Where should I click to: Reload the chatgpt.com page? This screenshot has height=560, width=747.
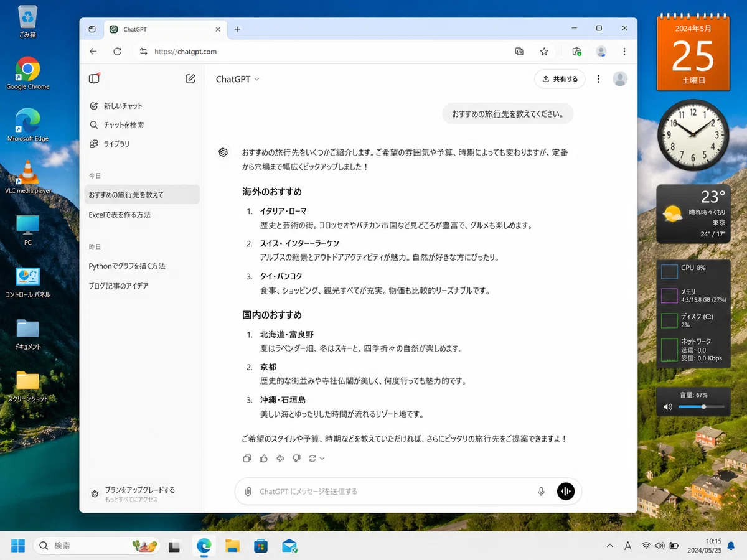coord(117,52)
